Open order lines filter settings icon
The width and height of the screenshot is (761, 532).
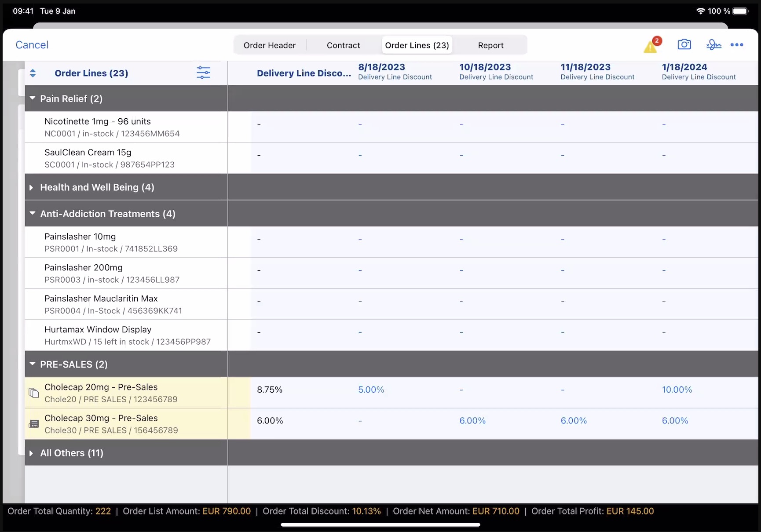coord(203,73)
